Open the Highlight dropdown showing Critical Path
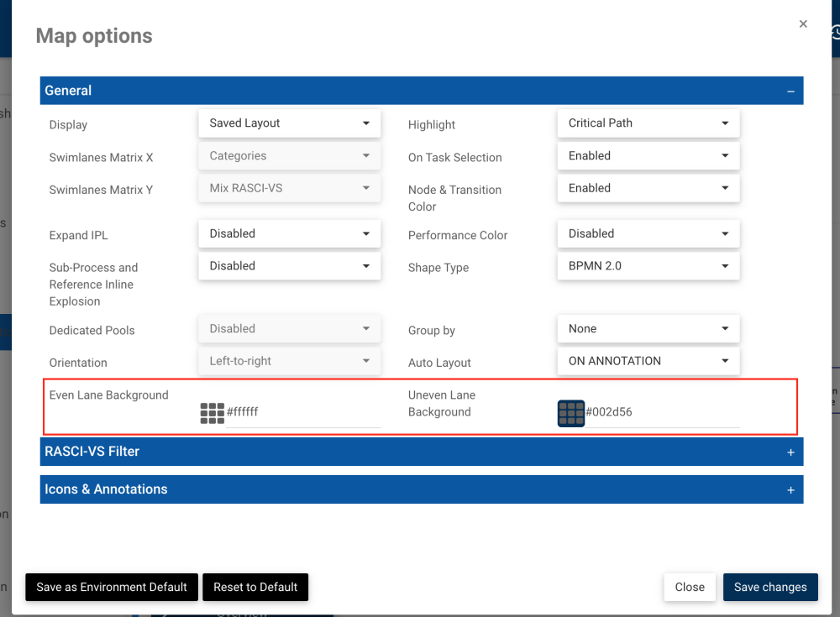The height and width of the screenshot is (617, 840). 648,123
